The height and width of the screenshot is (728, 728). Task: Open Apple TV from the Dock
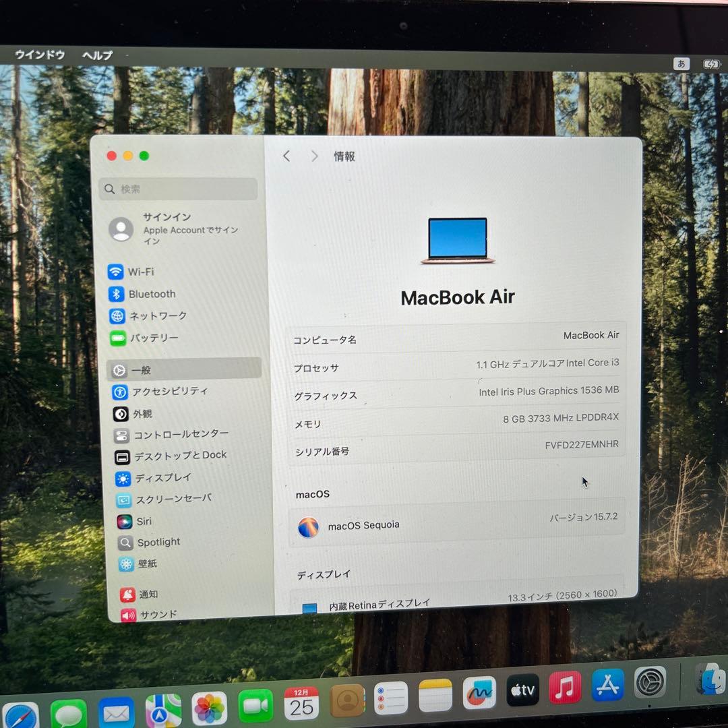coord(523,690)
